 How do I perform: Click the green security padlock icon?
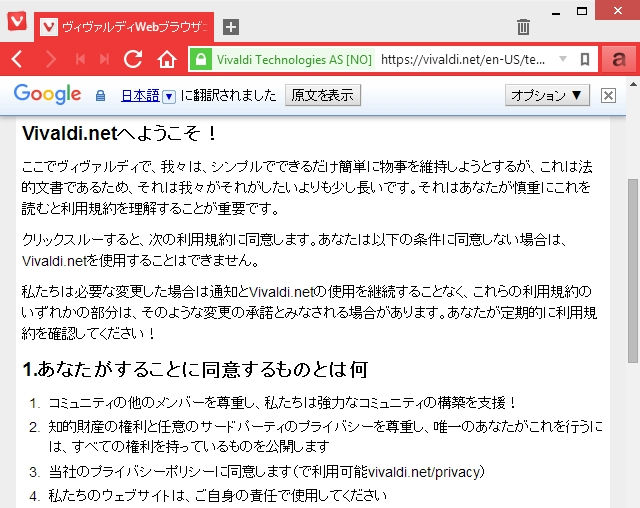200,60
